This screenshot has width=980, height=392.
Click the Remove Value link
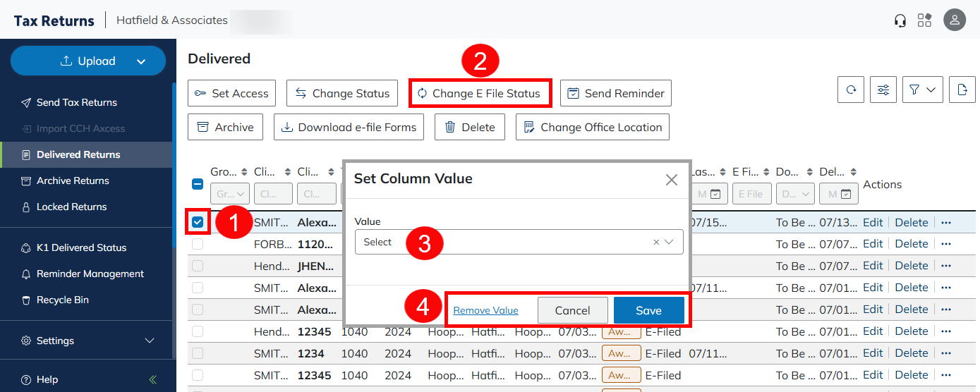click(485, 310)
